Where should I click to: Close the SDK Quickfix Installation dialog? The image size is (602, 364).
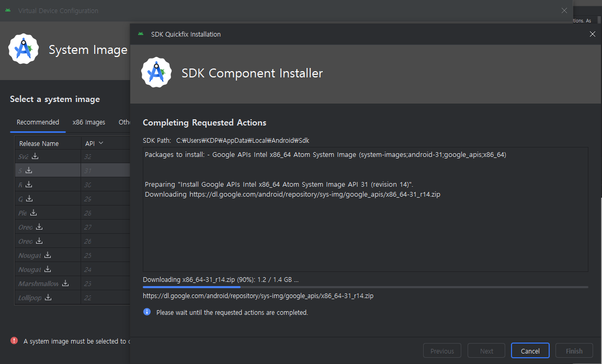pyautogui.click(x=593, y=34)
